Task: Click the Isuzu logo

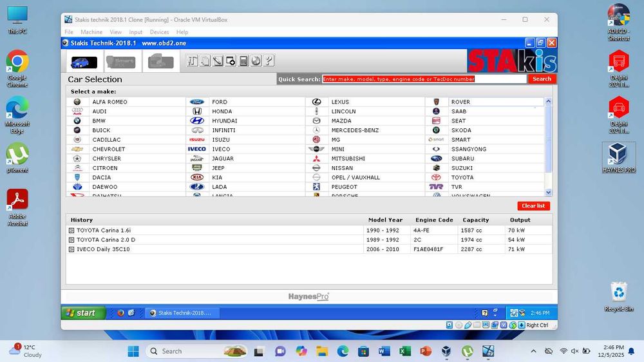Action: point(196,140)
